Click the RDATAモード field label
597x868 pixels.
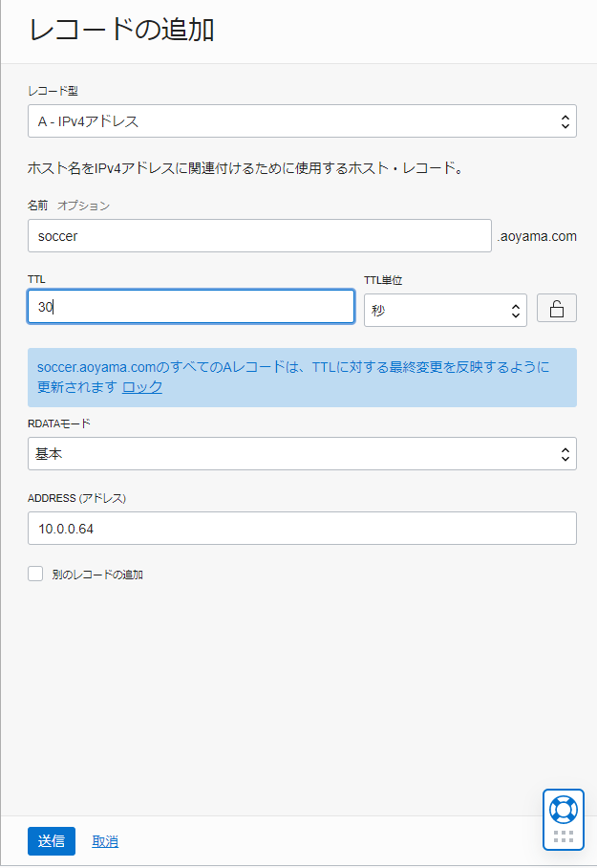point(59,423)
